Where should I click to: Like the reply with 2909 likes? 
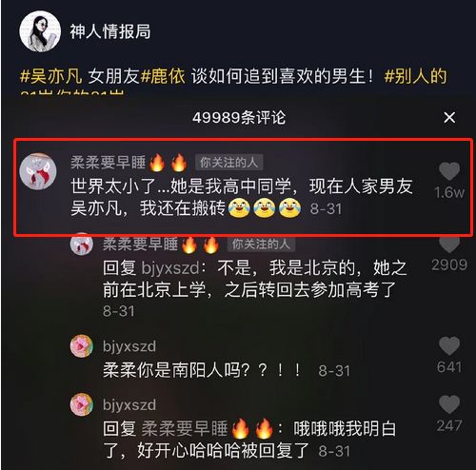pos(449,245)
